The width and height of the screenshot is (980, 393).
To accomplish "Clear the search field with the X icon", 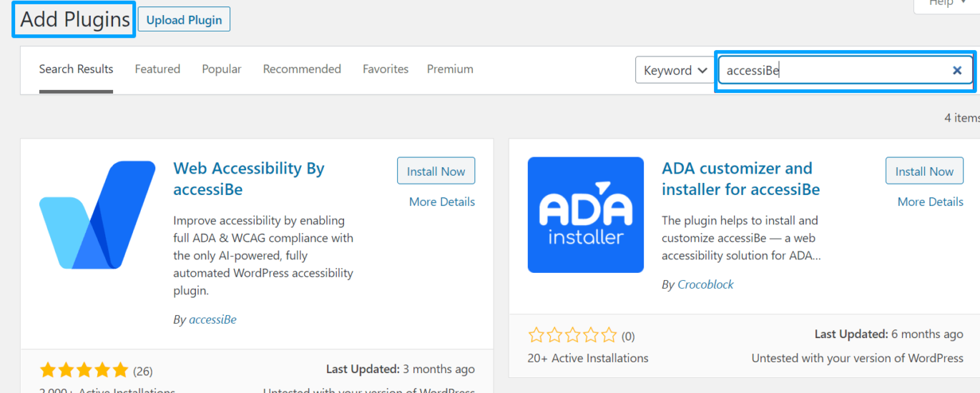I will click(x=956, y=70).
